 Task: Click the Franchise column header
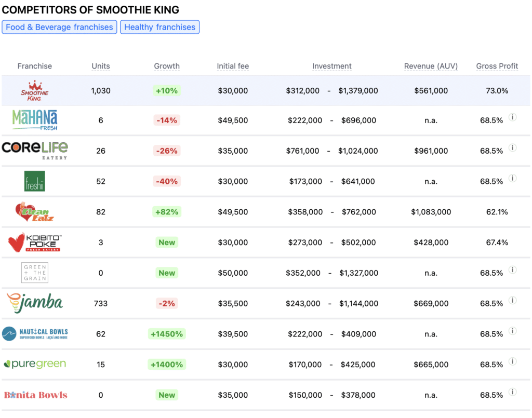point(35,66)
